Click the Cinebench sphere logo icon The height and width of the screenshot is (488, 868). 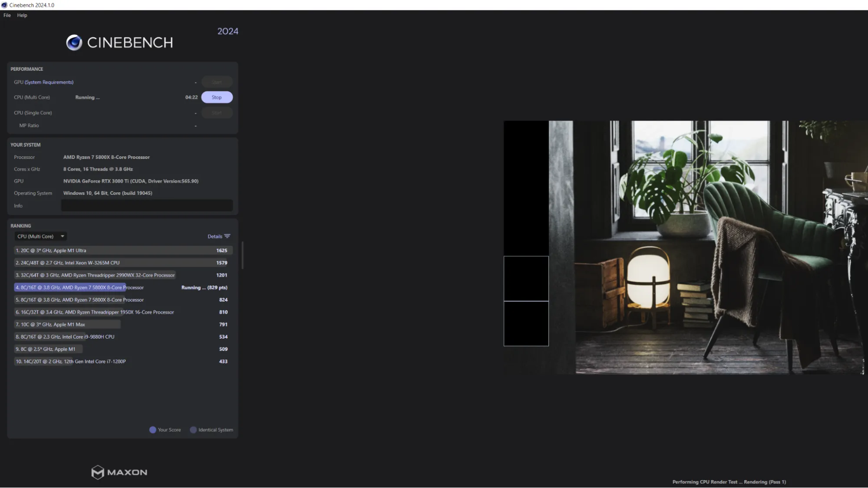click(x=74, y=43)
